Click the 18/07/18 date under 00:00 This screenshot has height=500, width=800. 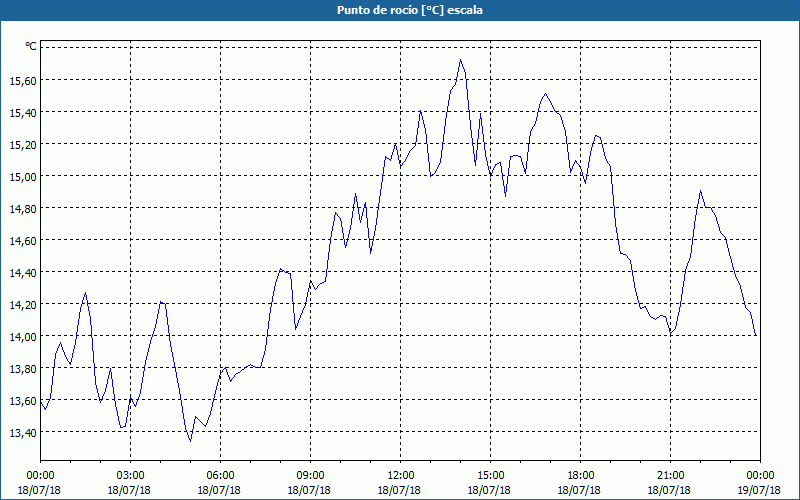(40, 490)
